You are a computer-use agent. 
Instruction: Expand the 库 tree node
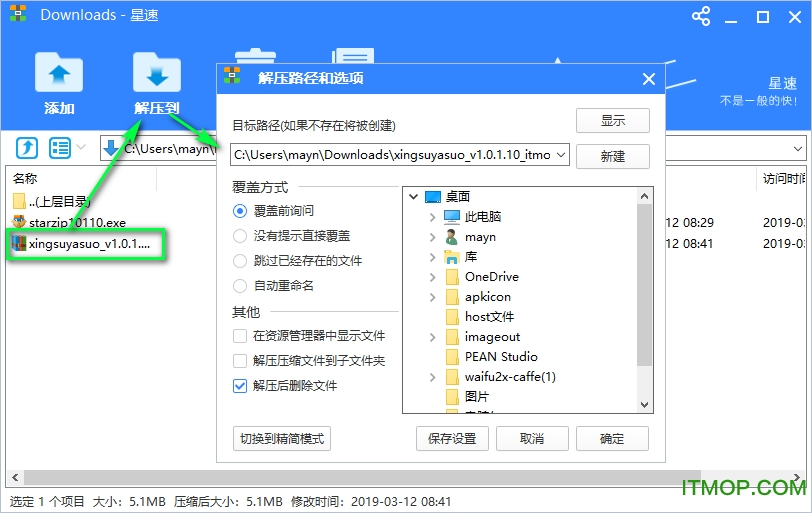[x=433, y=257]
